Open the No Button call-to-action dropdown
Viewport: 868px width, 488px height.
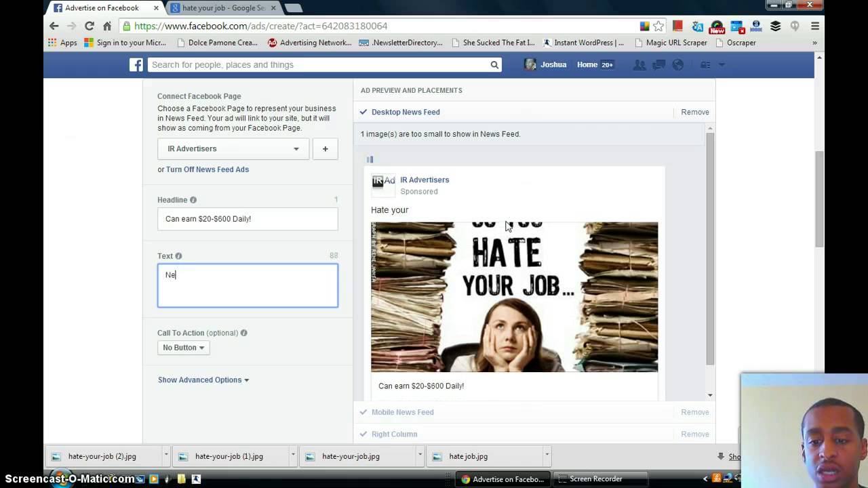click(183, 348)
